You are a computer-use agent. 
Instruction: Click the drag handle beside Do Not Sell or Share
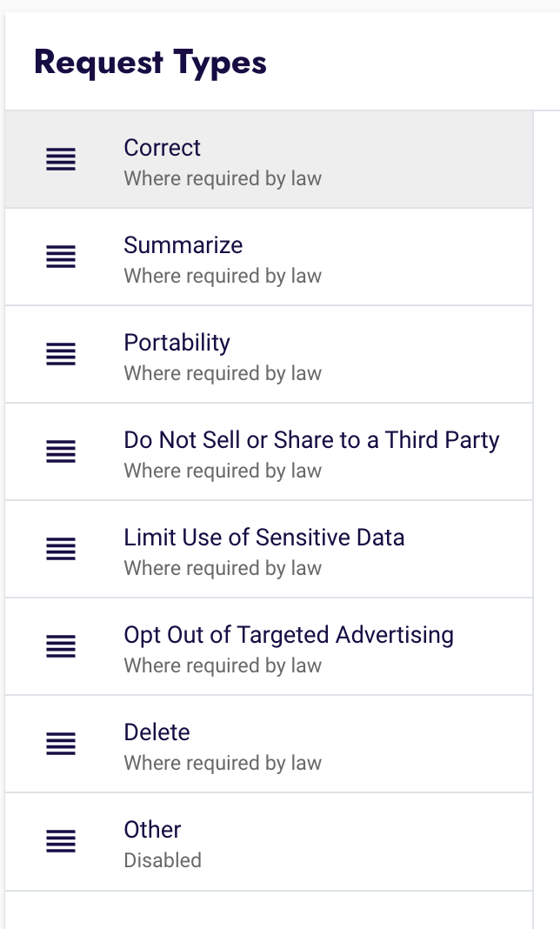pos(60,452)
